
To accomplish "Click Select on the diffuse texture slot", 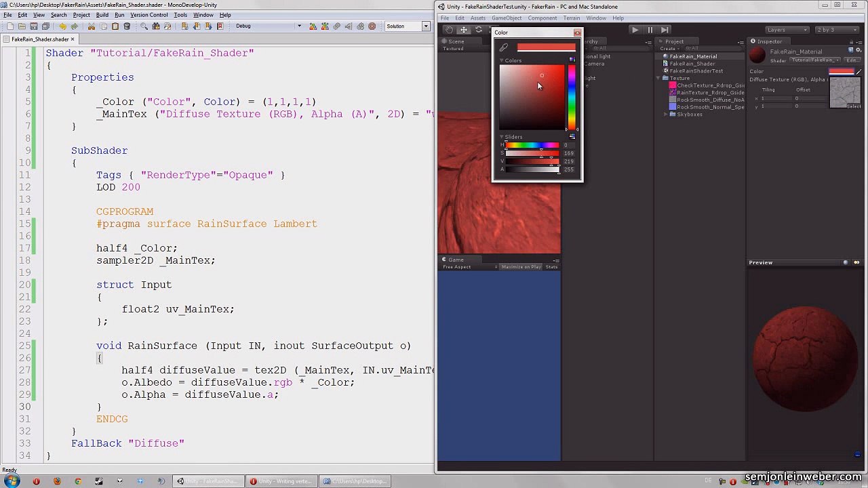I will [854, 106].
